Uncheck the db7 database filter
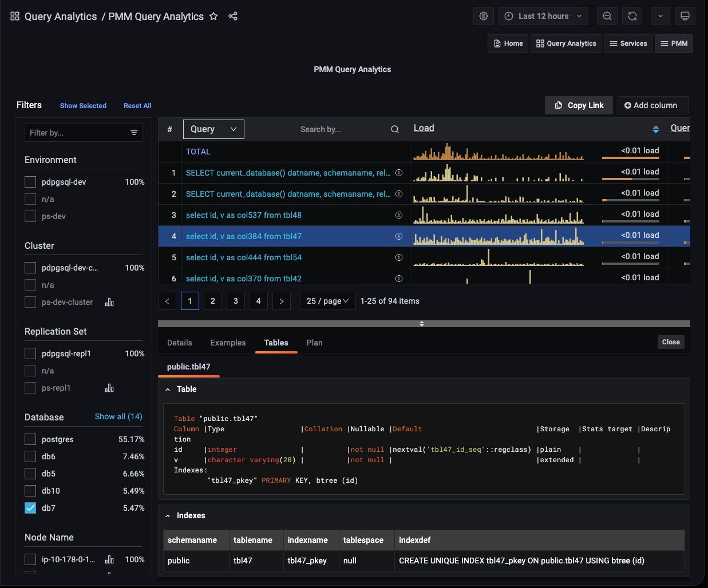The height and width of the screenshot is (588, 708). point(30,508)
